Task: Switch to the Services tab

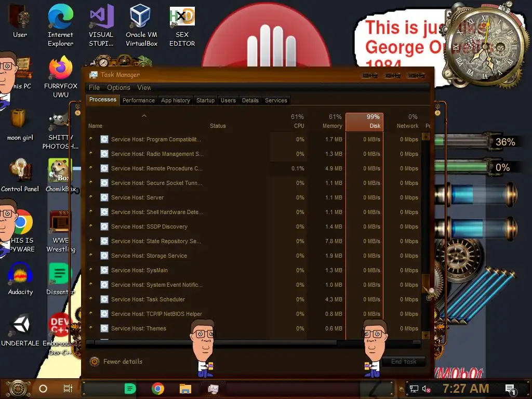Action: [x=276, y=100]
